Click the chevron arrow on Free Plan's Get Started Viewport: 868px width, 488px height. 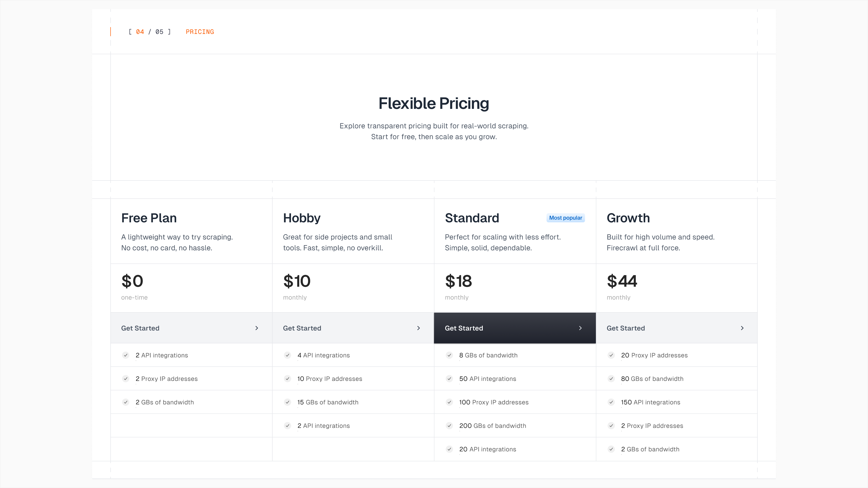[257, 328]
